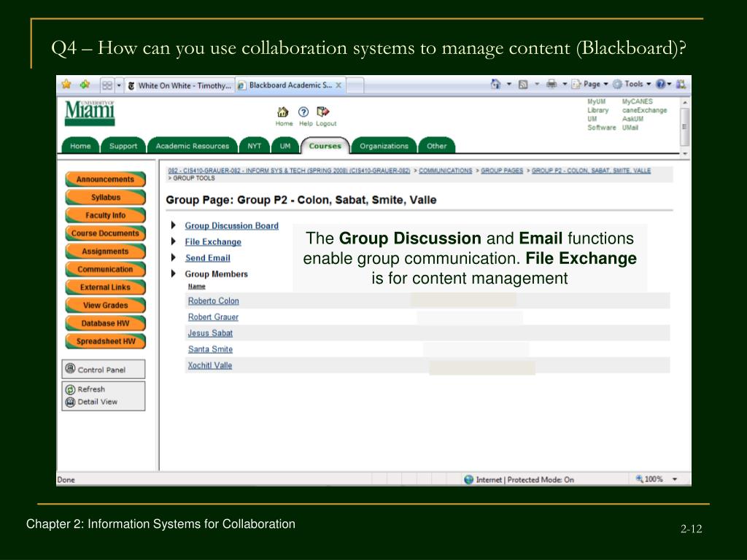Collapse the Group Members triangle
Screen dimensions: 747x560
point(174,274)
